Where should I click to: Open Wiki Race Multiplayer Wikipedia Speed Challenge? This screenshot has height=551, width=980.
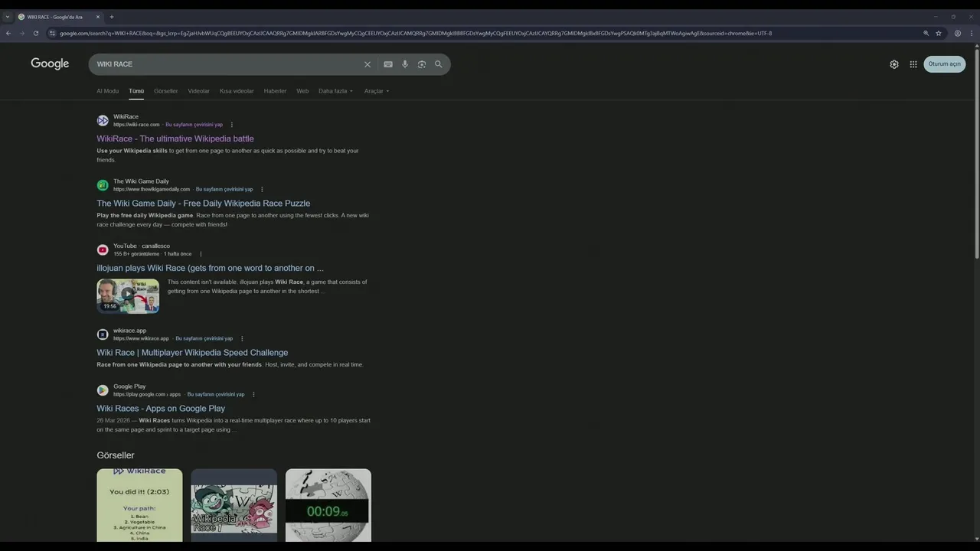point(192,353)
